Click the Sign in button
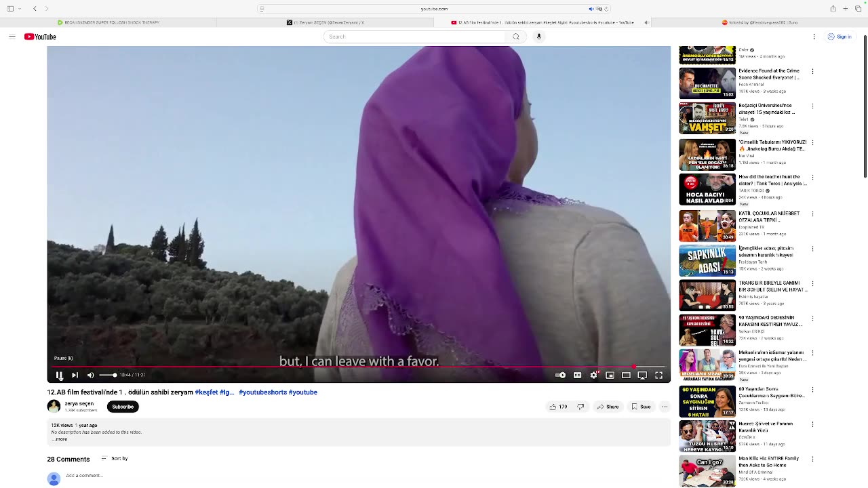 (x=840, y=37)
